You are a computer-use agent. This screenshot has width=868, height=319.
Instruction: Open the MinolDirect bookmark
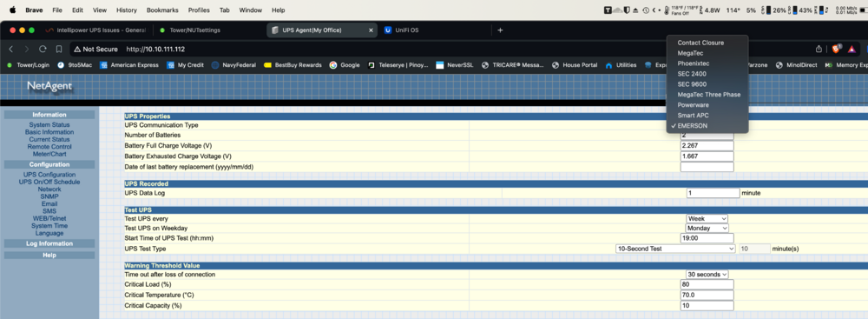point(797,65)
